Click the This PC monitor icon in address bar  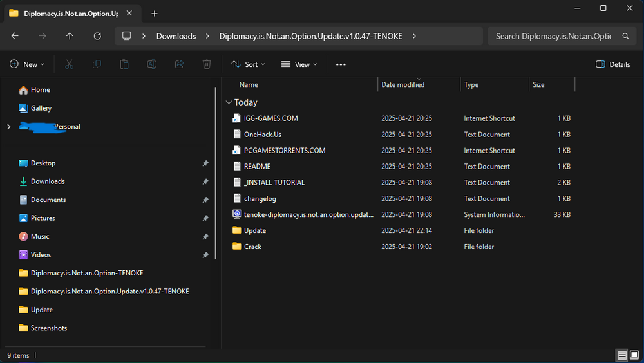coord(126,36)
